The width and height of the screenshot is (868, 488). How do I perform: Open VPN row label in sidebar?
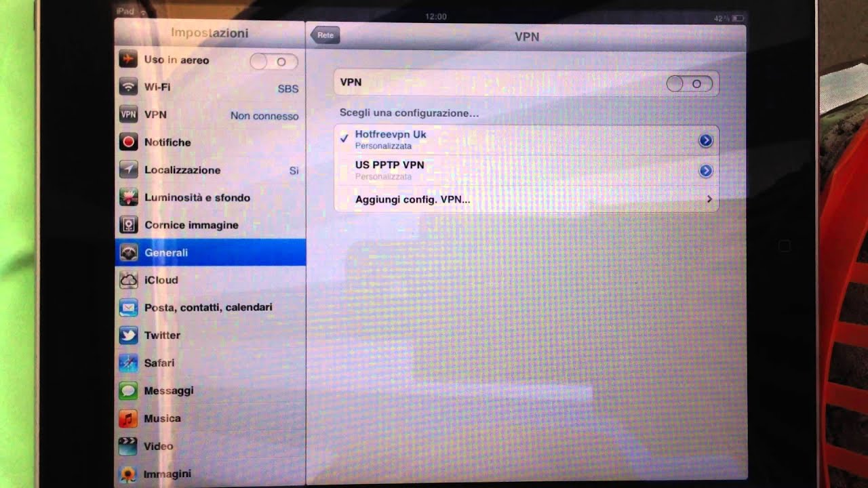click(x=155, y=115)
